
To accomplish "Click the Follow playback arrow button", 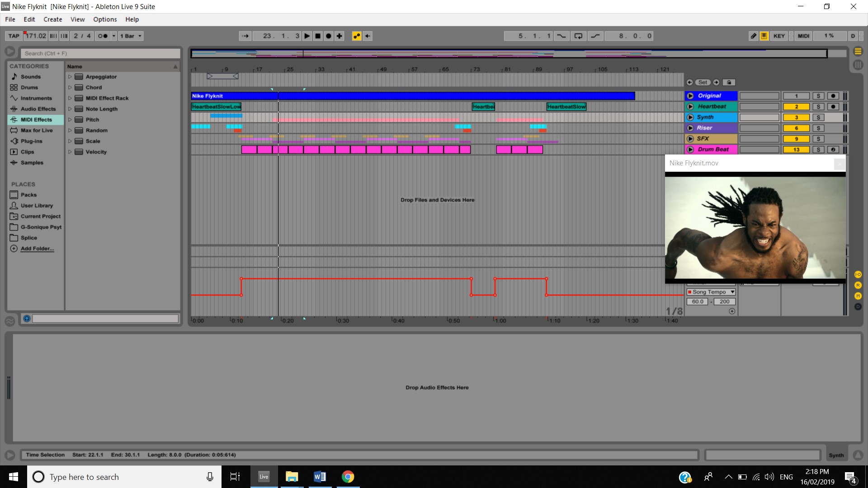I will click(x=245, y=36).
